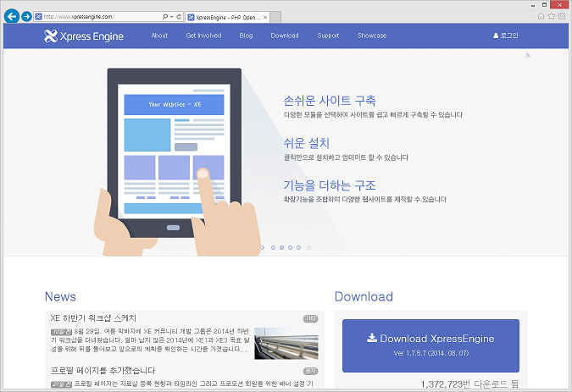Image resolution: width=572 pixels, height=392 pixels.
Task: Open the About menu
Action: [x=159, y=36]
